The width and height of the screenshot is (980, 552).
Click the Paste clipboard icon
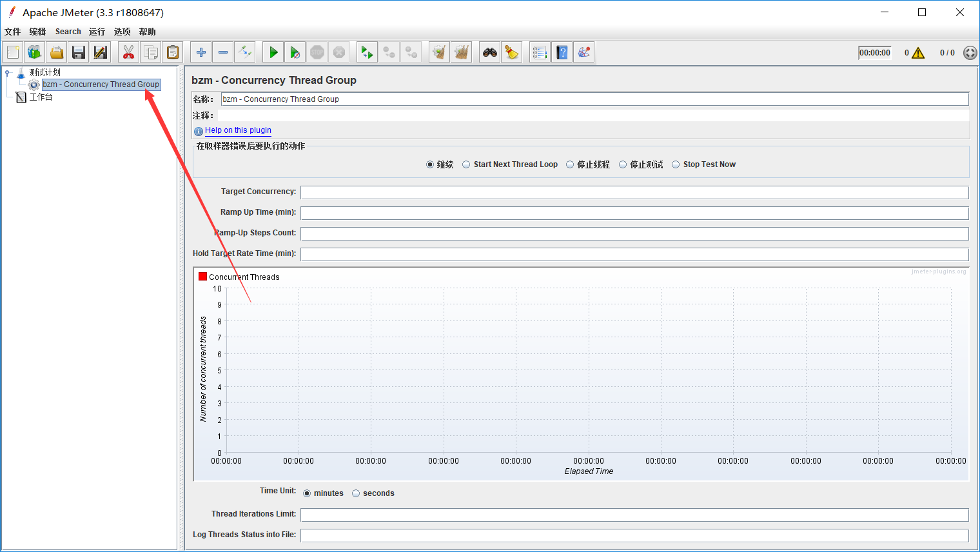click(173, 52)
